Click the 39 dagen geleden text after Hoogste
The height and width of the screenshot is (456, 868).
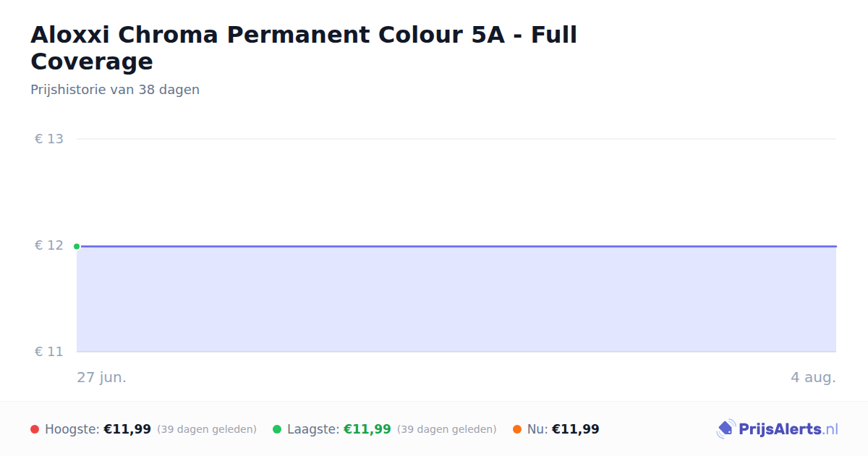[207, 429]
